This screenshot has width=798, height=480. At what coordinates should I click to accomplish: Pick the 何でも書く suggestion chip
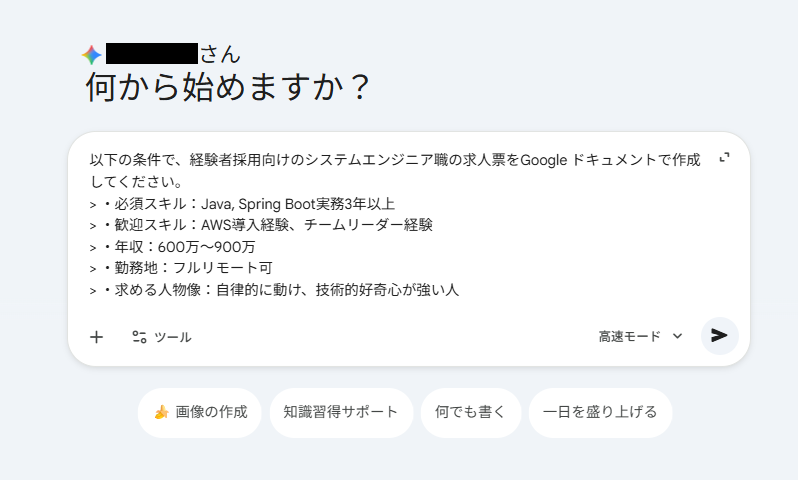coord(463,412)
